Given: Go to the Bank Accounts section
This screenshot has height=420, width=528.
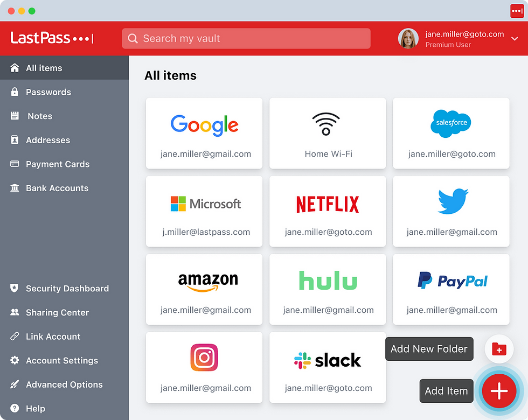Looking at the screenshot, I should point(64,188).
